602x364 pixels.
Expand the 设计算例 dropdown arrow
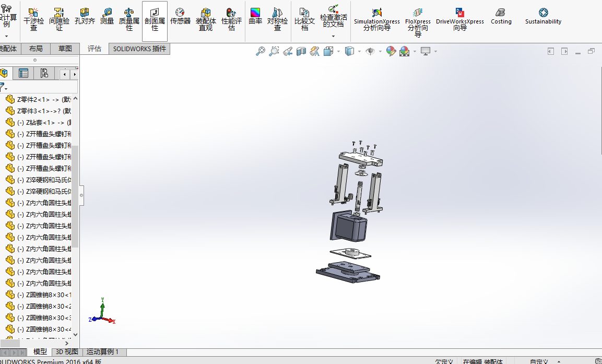(7, 36)
